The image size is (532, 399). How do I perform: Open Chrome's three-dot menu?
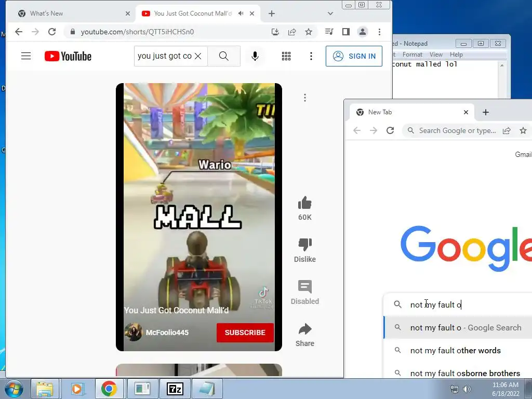[x=379, y=32]
